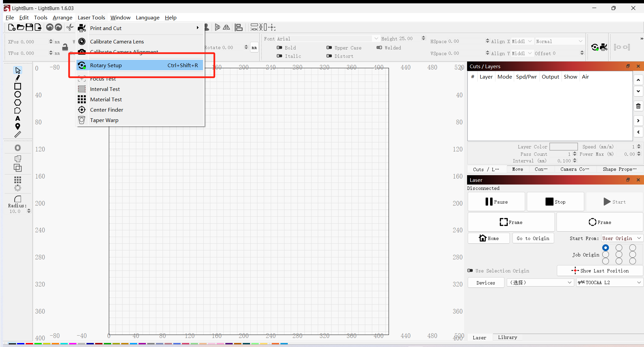Click the new file toolbar icon
This screenshot has height=347, width=644.
12,27
